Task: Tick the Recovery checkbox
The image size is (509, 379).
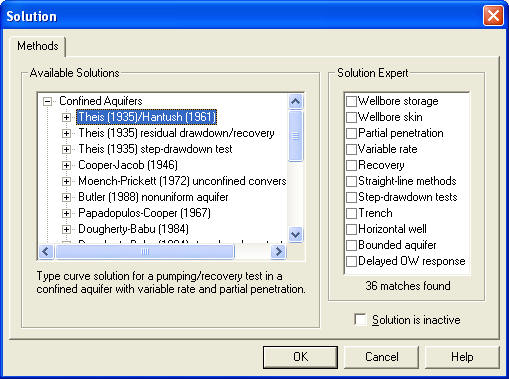Action: coord(351,165)
